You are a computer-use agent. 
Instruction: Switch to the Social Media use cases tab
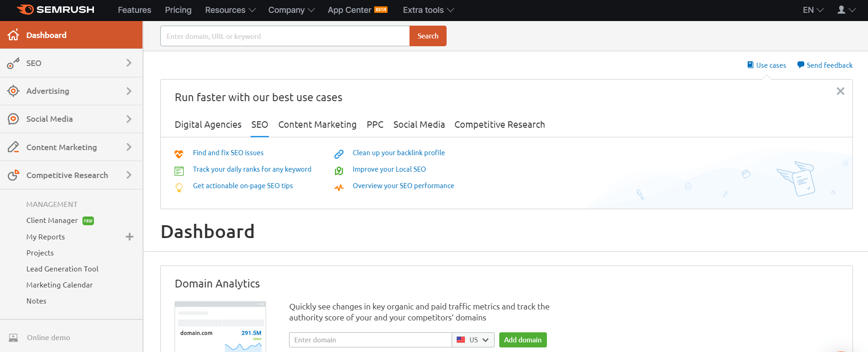point(419,125)
